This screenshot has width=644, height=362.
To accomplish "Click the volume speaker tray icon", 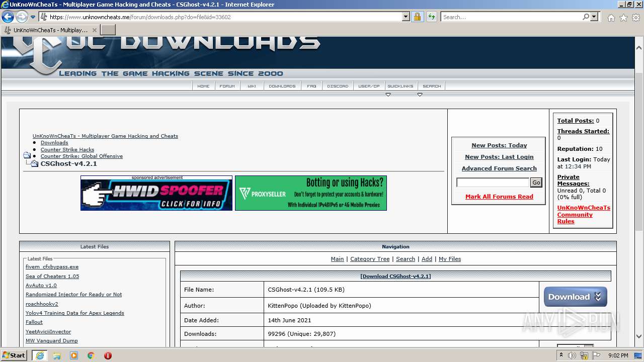I will (572, 355).
